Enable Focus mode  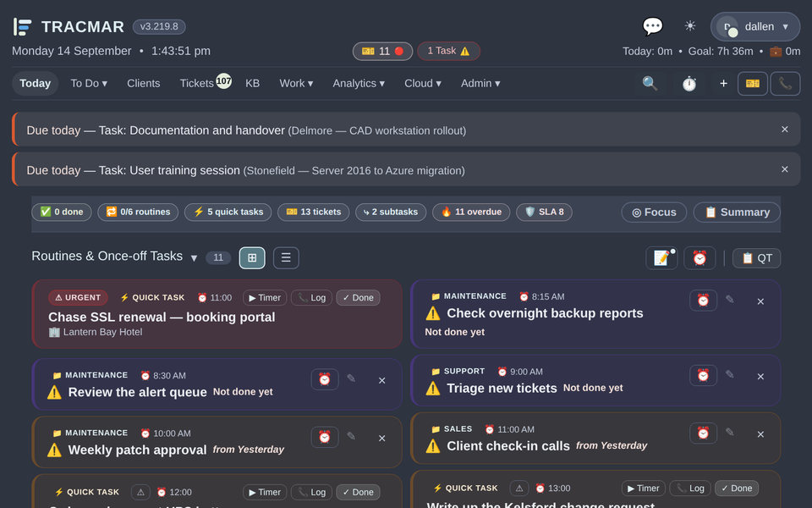654,212
